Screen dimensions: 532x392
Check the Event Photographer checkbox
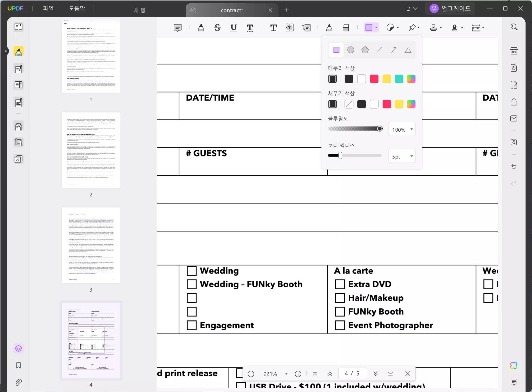pyautogui.click(x=340, y=325)
